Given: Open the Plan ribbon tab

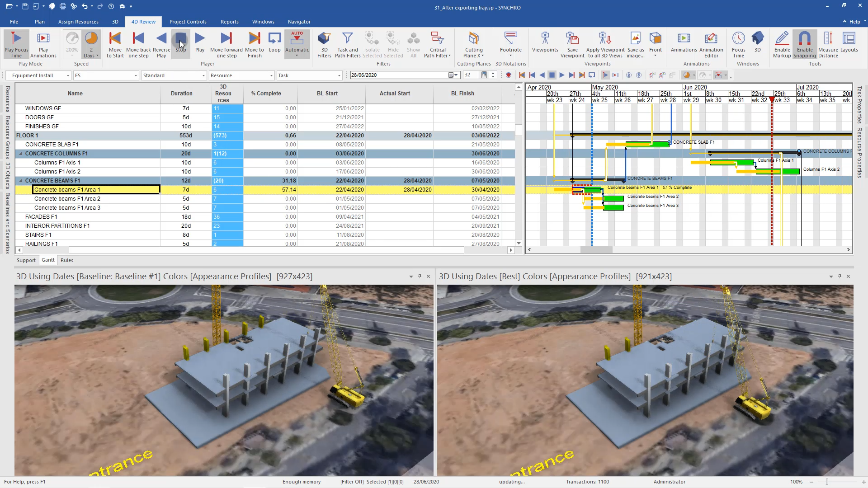Looking at the screenshot, I should pos(40,22).
